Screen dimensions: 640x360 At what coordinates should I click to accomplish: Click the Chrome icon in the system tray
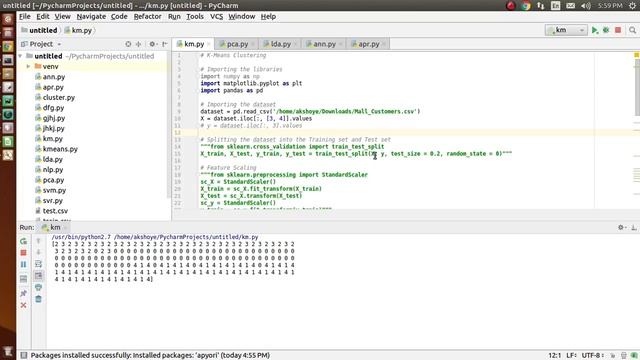[x=526, y=6]
